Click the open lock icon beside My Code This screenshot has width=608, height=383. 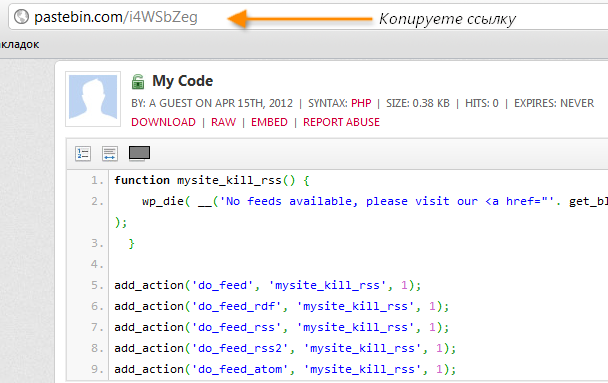[x=138, y=81]
